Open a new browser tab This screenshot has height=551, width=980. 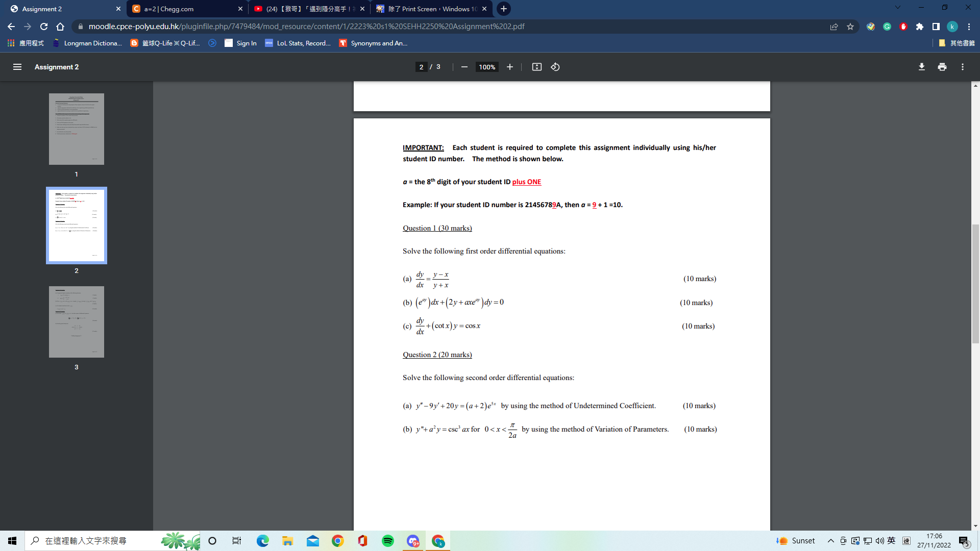(x=504, y=9)
